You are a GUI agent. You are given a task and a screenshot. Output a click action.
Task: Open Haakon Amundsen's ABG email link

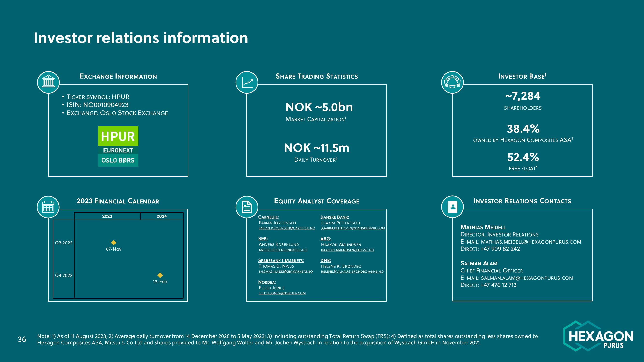(x=348, y=250)
